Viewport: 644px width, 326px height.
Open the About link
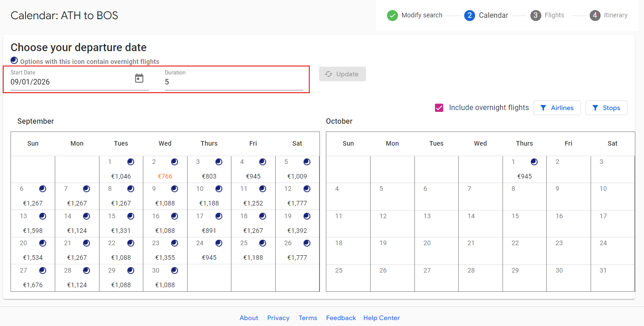[249, 318]
